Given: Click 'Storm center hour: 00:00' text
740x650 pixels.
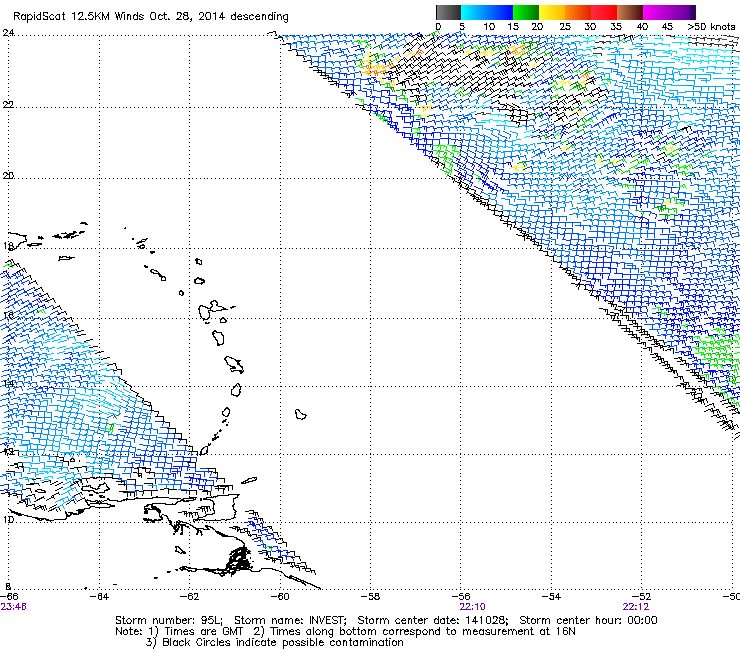Looking at the screenshot, I should click(588, 620).
